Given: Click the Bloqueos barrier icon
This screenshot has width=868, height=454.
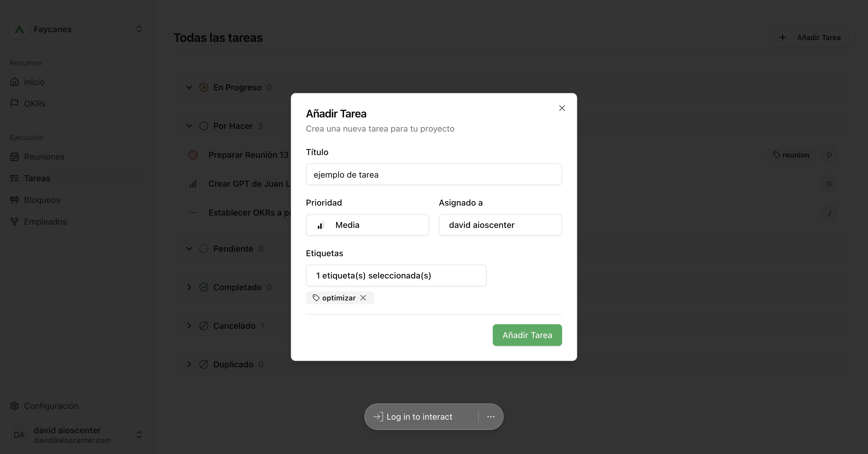Looking at the screenshot, I should coord(14,200).
